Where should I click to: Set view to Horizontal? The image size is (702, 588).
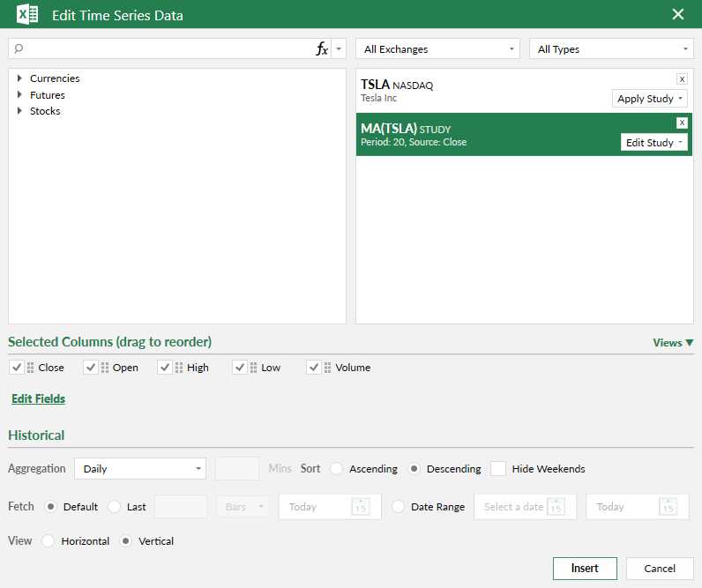coord(48,541)
